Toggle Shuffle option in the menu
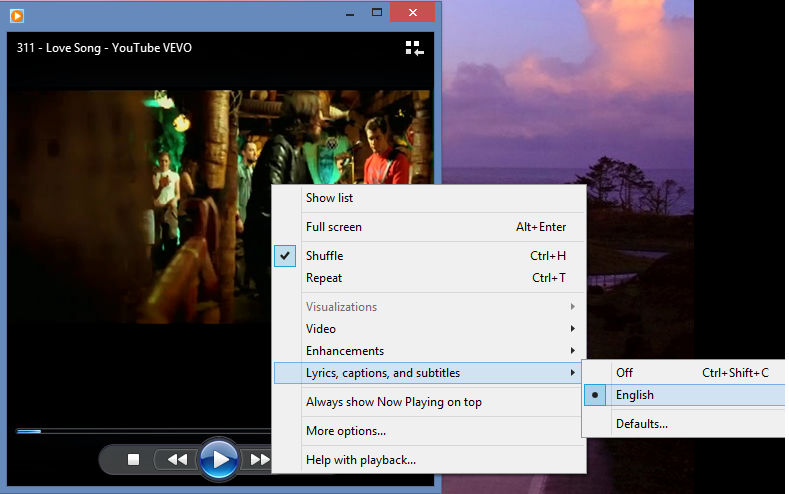The height and width of the screenshot is (494, 789). [431, 256]
